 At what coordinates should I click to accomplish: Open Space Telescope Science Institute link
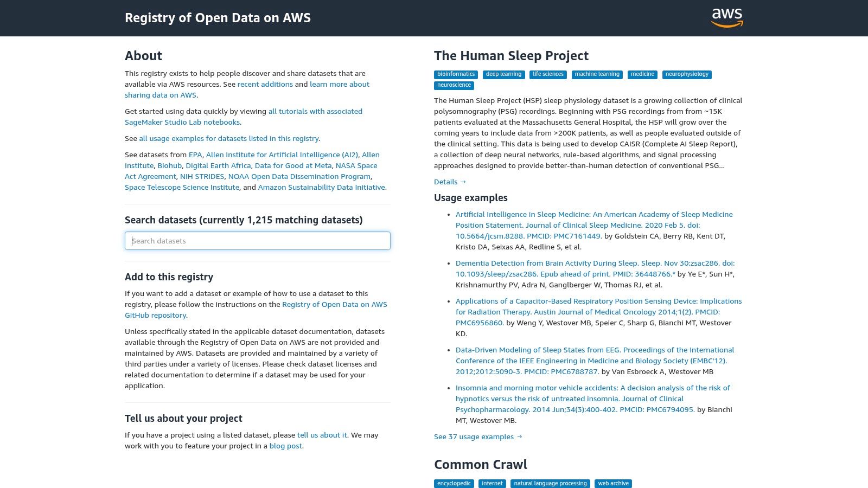(x=182, y=187)
